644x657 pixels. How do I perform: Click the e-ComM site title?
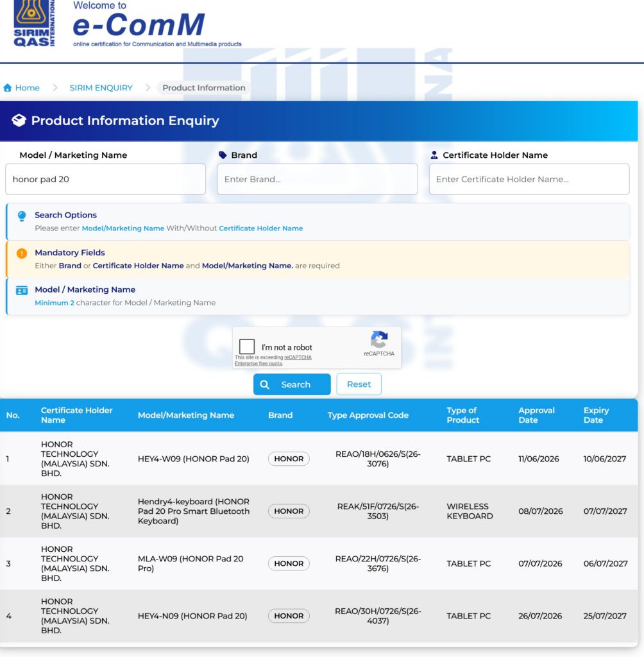pyautogui.click(x=139, y=24)
